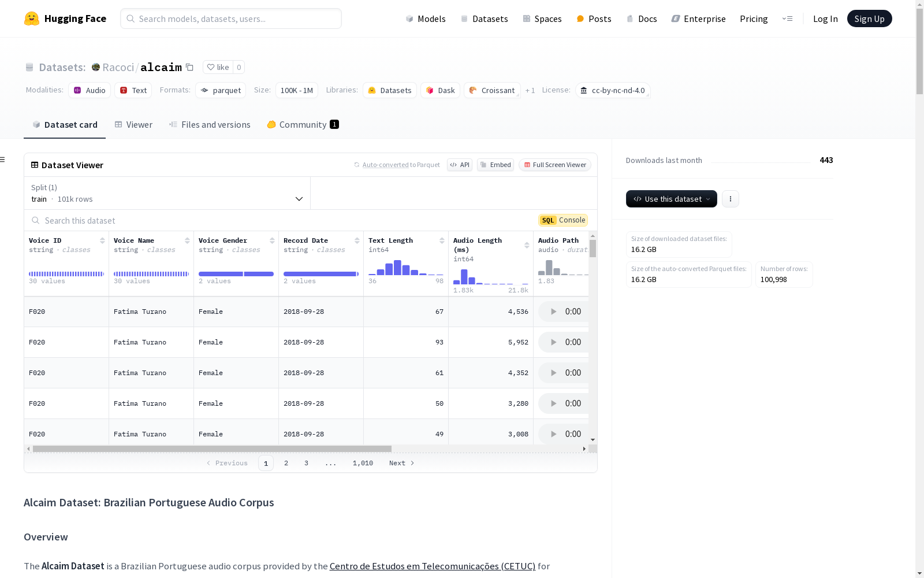Expand the Use this dataset dropdown
The height and width of the screenshot is (578, 924).
click(672, 199)
